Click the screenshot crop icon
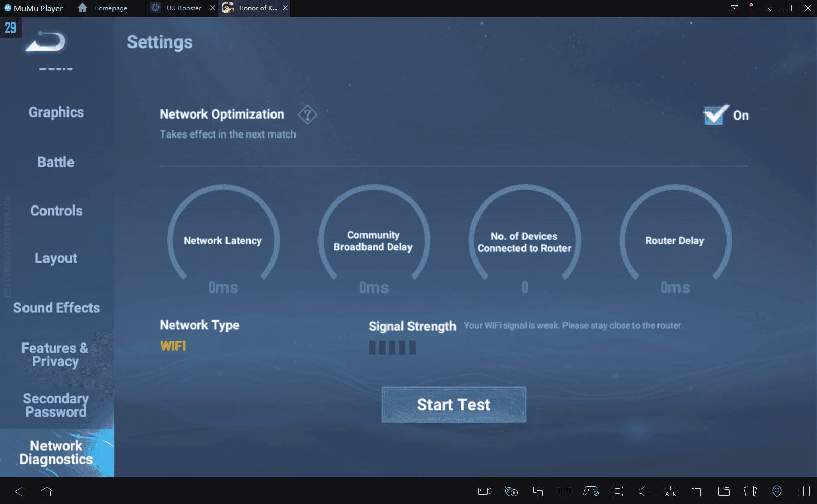 [x=697, y=491]
